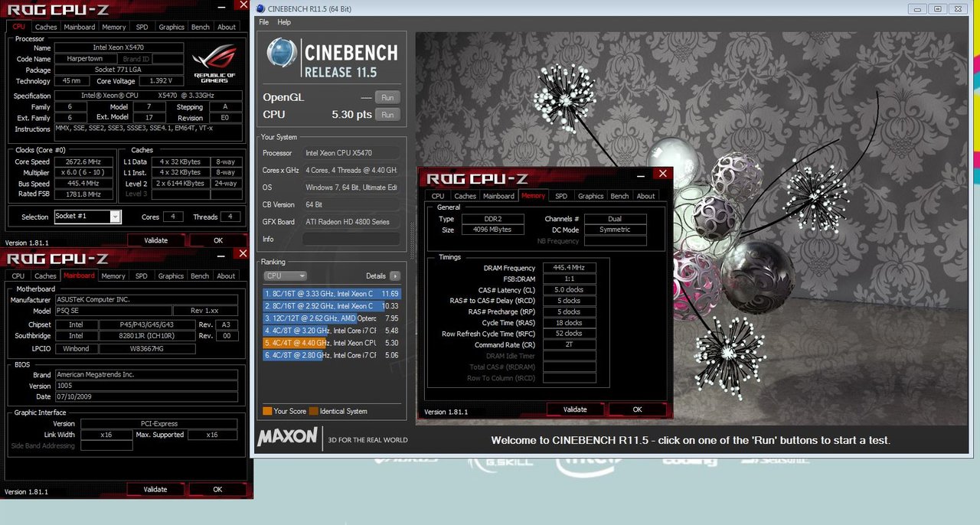Select ranking row 6 with score 5.06

click(x=332, y=355)
